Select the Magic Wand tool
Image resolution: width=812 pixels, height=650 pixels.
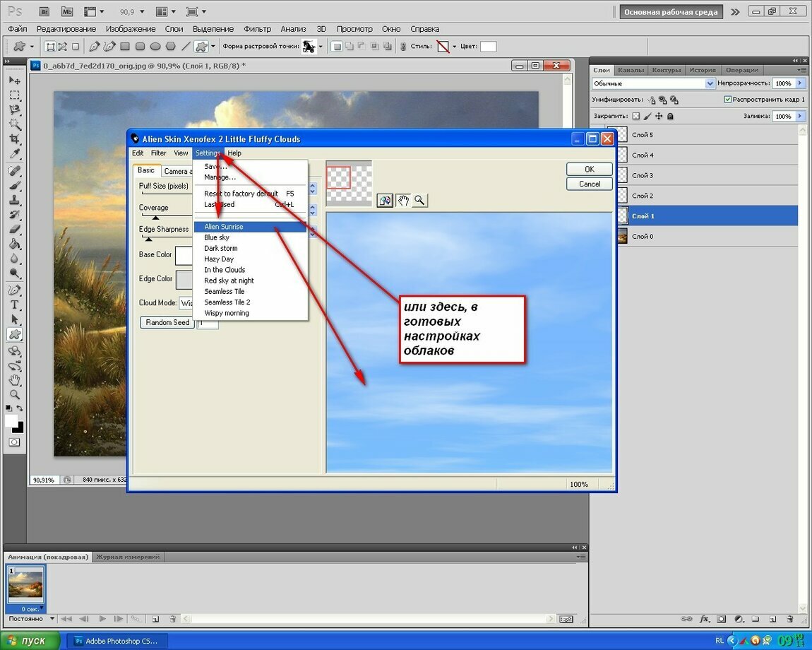(15, 124)
